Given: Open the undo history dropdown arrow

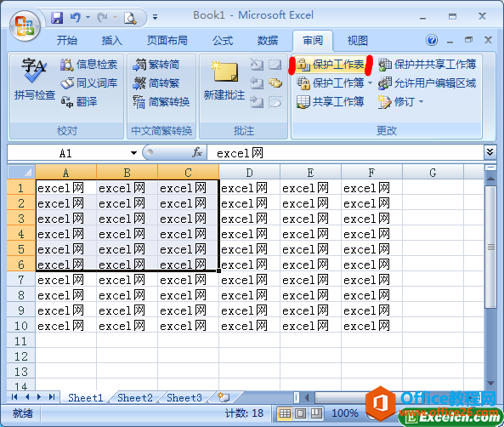Looking at the screenshot, I should point(88,17).
